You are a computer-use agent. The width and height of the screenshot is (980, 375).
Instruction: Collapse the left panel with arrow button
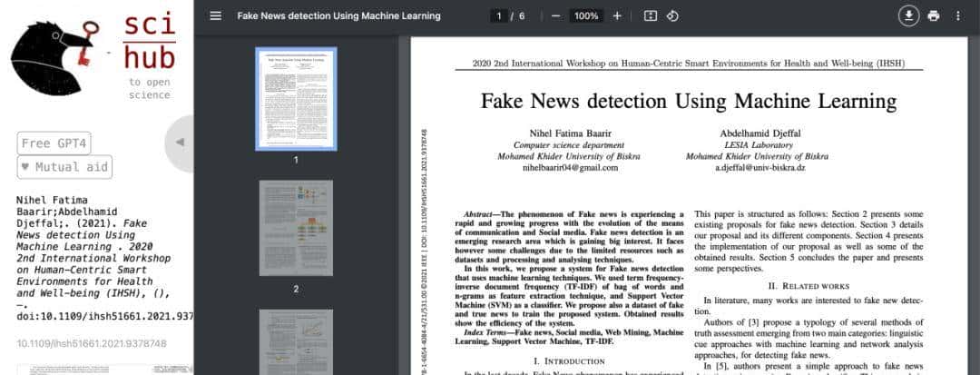pos(180,143)
